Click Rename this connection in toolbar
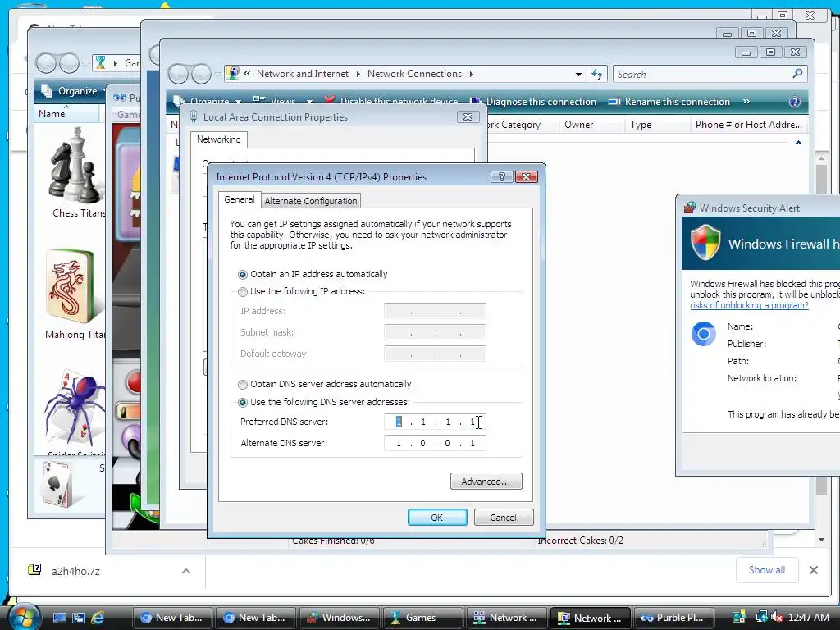Viewport: 840px width, 630px height. (669, 101)
